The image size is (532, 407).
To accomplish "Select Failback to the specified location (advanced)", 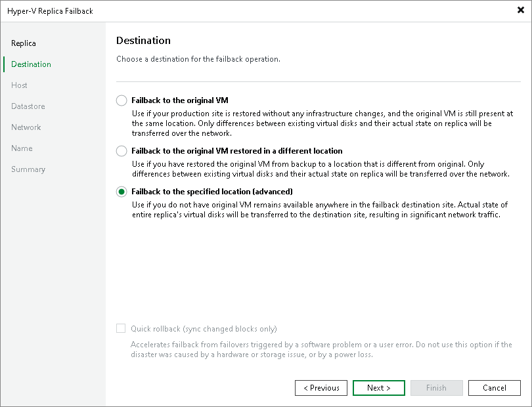I will click(x=122, y=192).
